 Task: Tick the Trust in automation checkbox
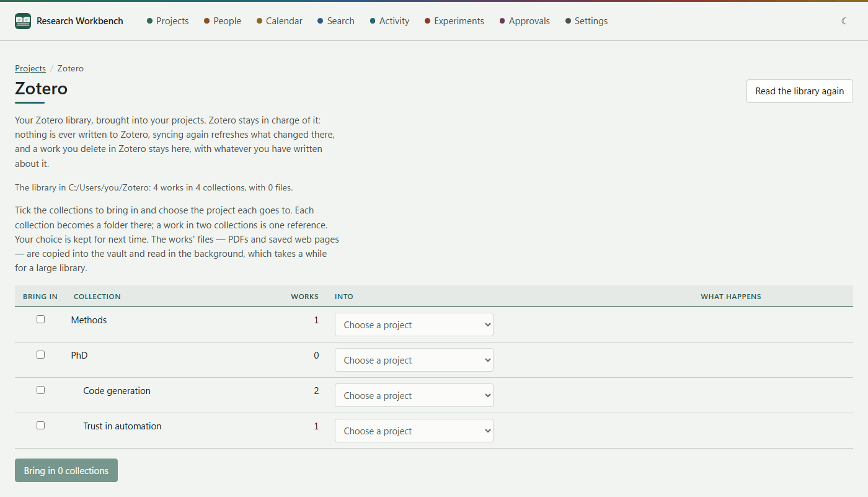[x=40, y=425]
